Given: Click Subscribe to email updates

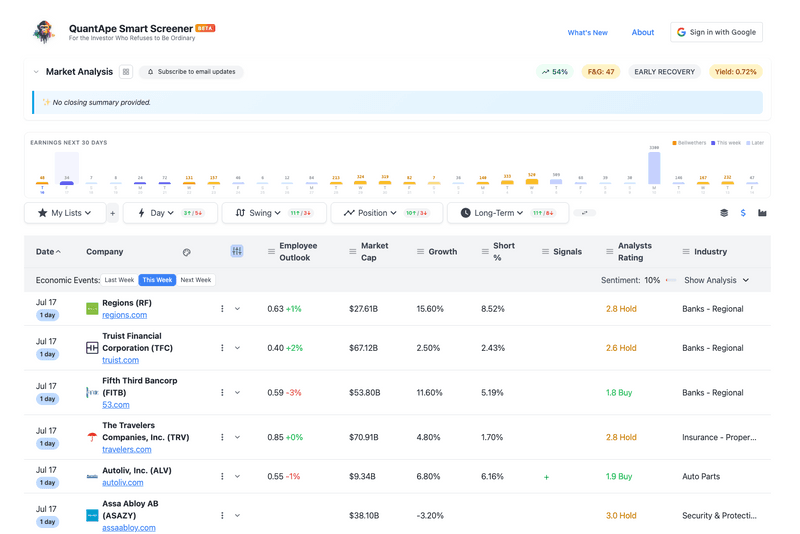Looking at the screenshot, I should click(x=191, y=72).
